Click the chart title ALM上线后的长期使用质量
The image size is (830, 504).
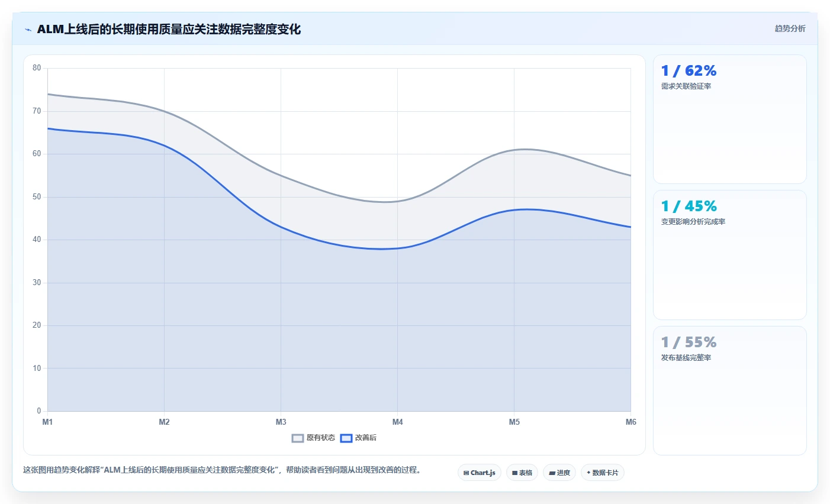tap(169, 29)
